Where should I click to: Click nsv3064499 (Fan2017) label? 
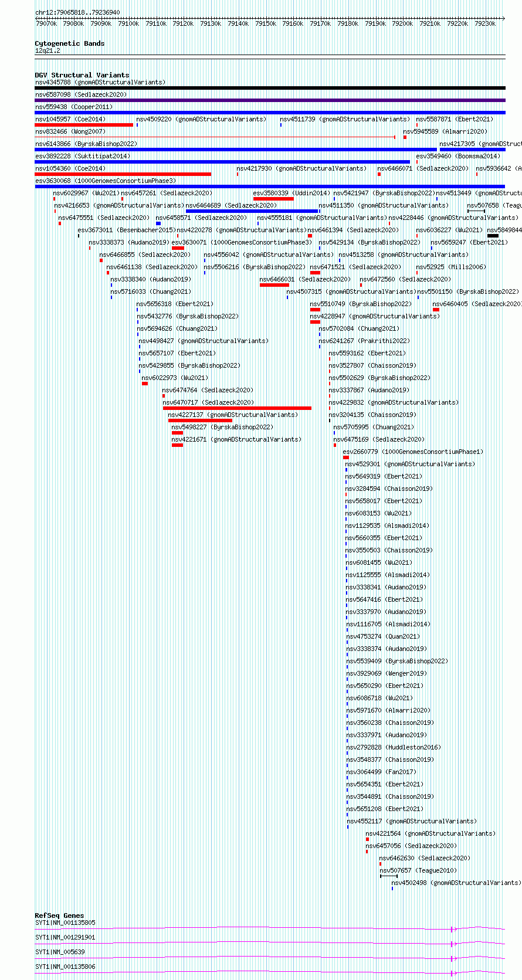pyautogui.click(x=381, y=772)
